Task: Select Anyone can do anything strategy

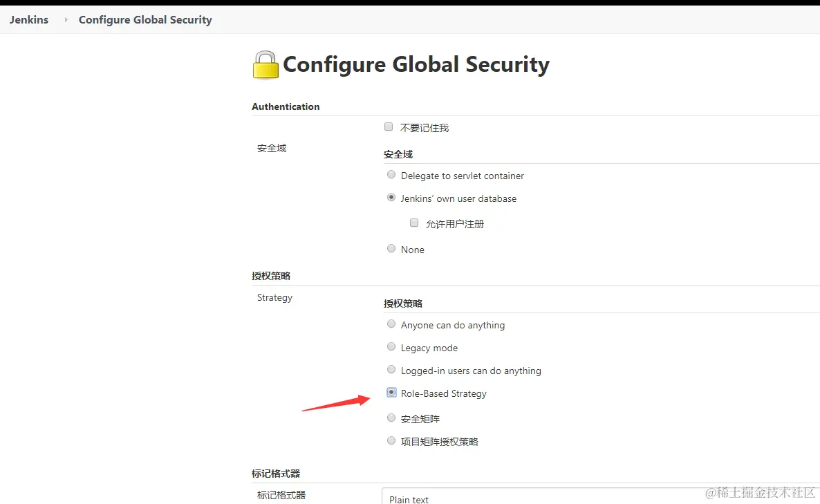Action: pos(391,324)
